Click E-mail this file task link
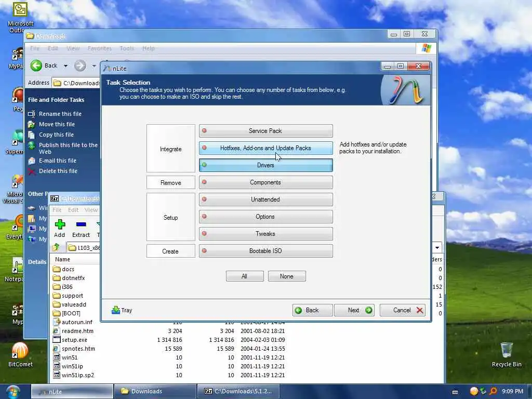Image resolution: width=532 pixels, height=399 pixels. tap(58, 161)
